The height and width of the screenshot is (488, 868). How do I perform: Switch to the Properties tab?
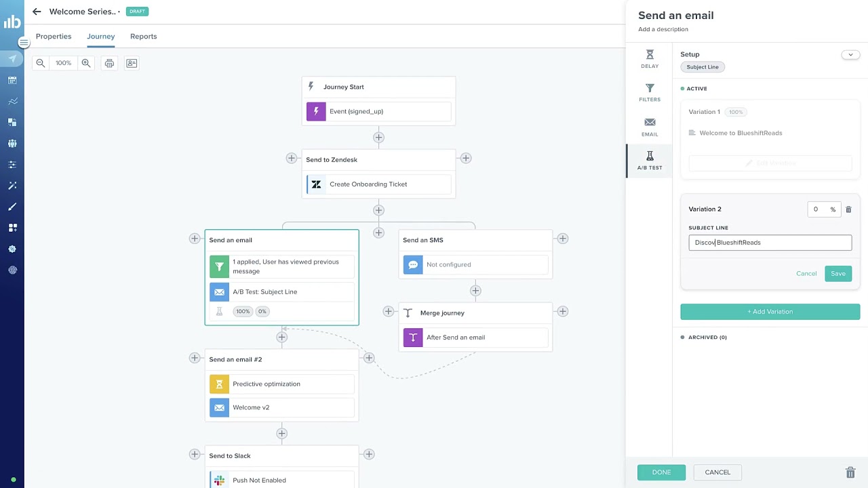tap(54, 37)
